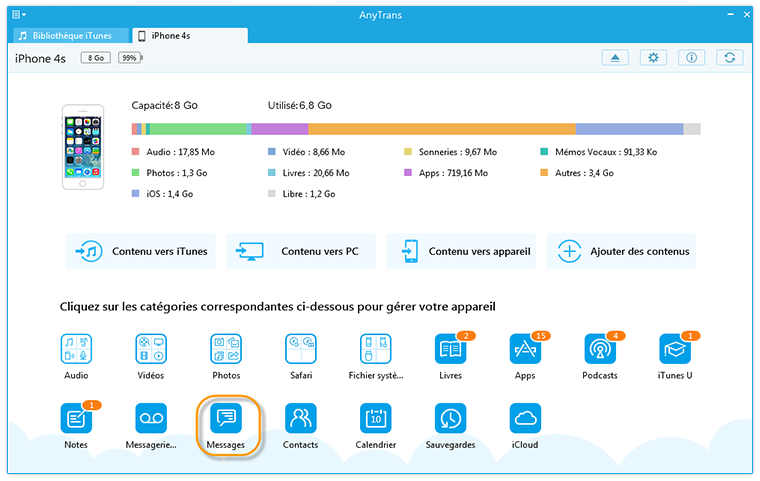
Task: Open the Audio category
Action: pyautogui.click(x=76, y=349)
